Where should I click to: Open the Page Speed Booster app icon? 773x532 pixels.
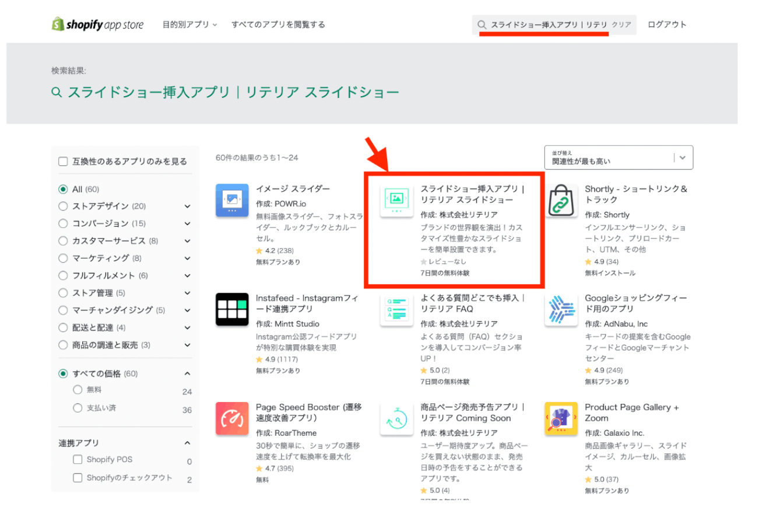[232, 418]
